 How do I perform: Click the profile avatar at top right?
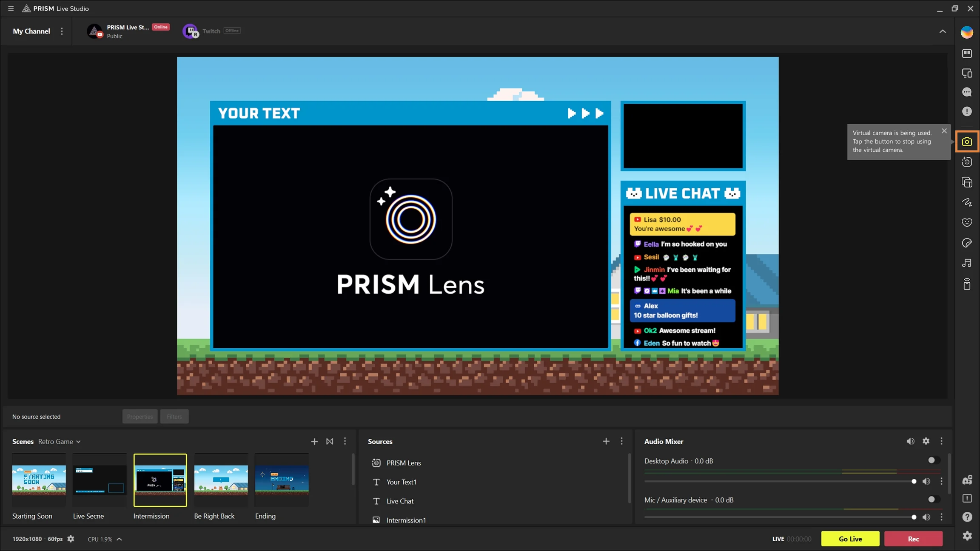pyautogui.click(x=967, y=32)
